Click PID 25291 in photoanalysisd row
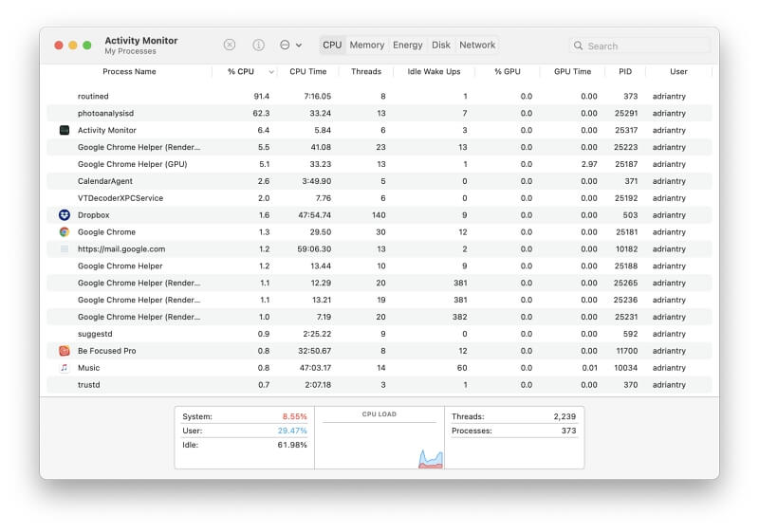The height and width of the screenshot is (532, 759). [626, 113]
